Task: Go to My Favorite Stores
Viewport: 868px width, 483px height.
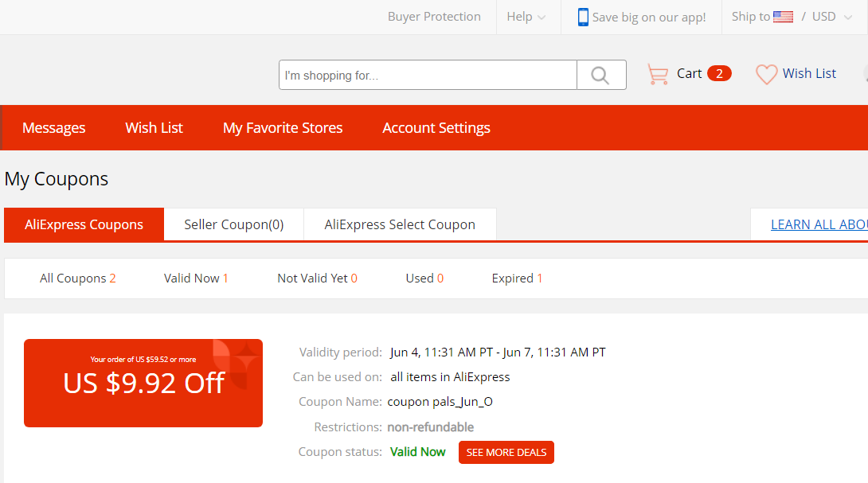Action: 283,128
